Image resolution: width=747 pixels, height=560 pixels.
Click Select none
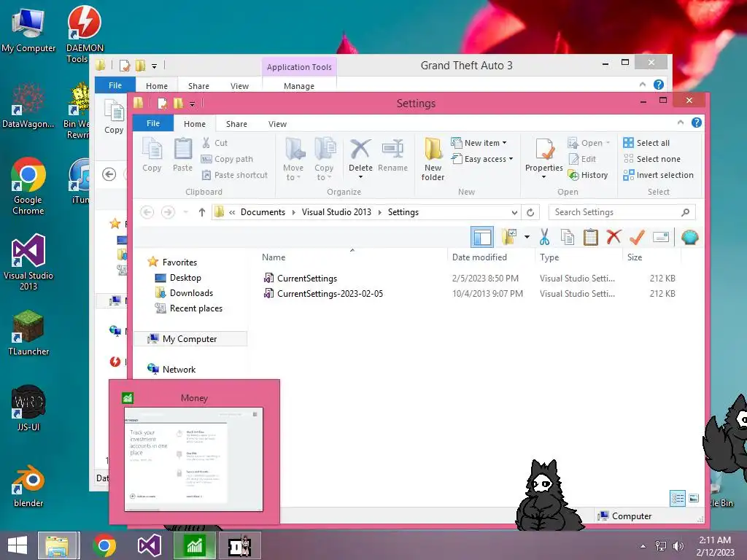tap(651, 159)
